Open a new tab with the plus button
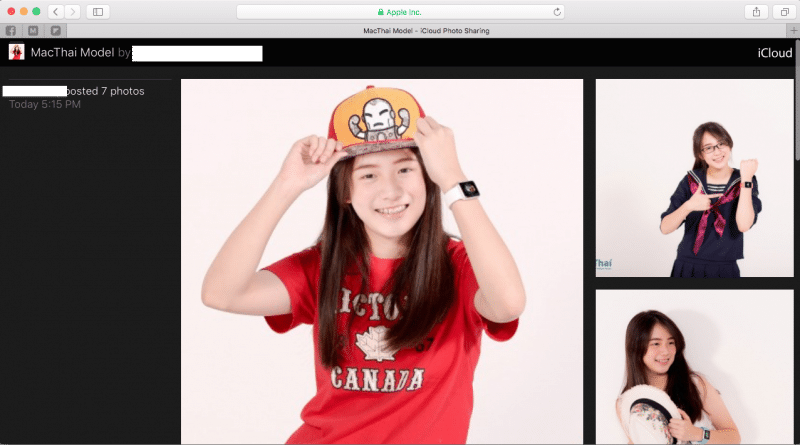This screenshot has width=800, height=445. [x=793, y=31]
